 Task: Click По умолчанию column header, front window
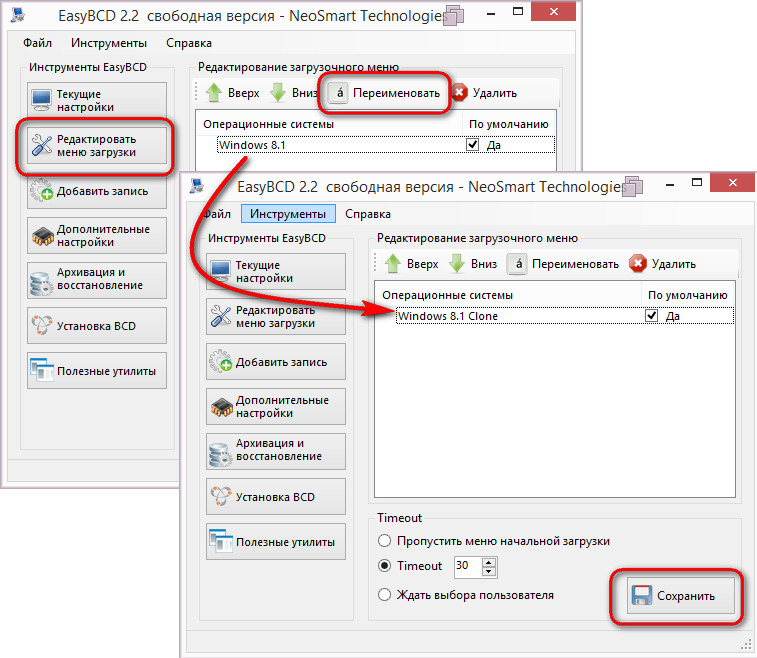coord(687,295)
